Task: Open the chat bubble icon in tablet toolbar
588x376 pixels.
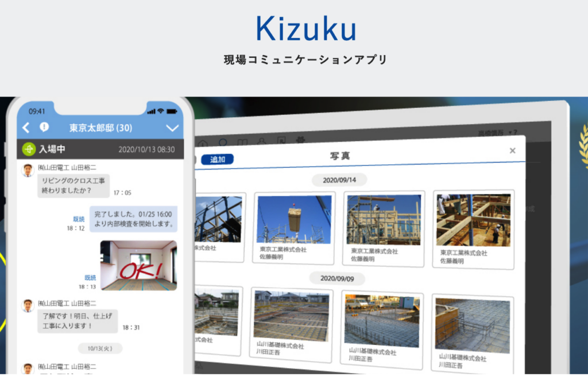Action: (x=223, y=142)
